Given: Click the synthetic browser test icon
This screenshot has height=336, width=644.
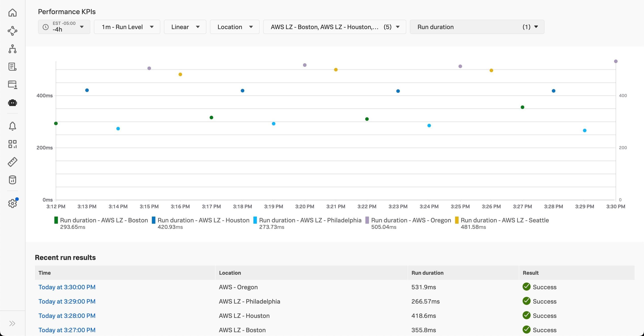Looking at the screenshot, I should point(12,85).
